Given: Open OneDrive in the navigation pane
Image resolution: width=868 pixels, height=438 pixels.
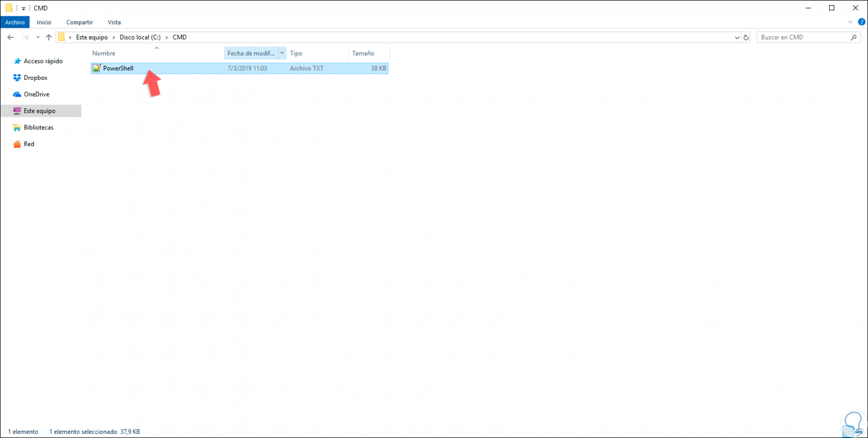Looking at the screenshot, I should point(36,94).
